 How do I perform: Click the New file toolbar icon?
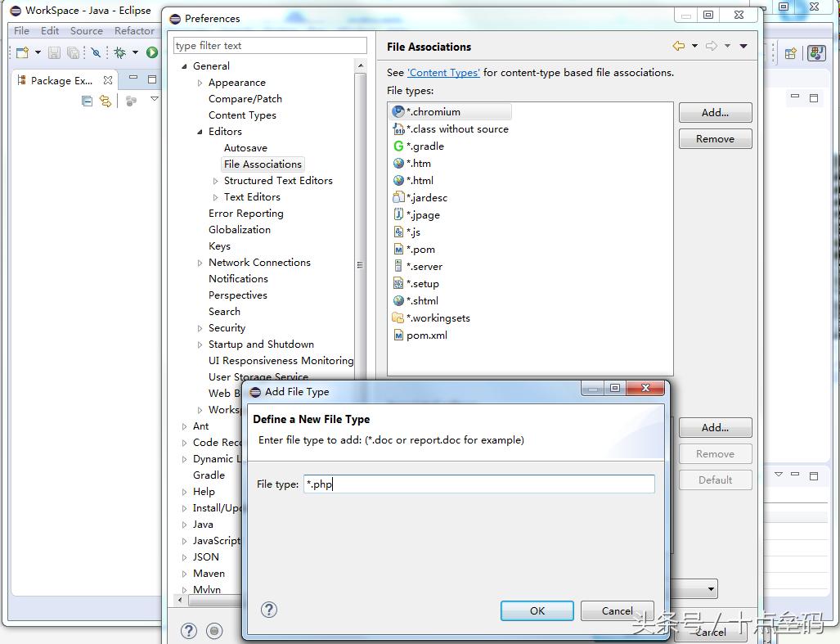tap(22, 52)
